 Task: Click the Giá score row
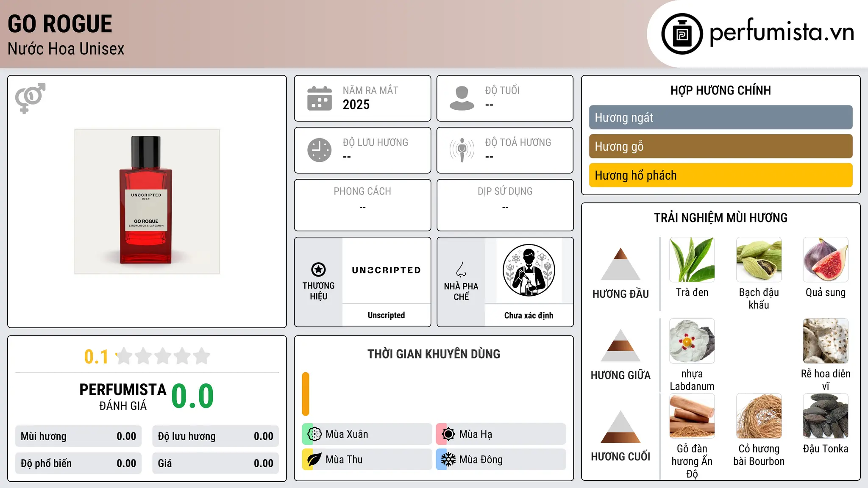coord(216,463)
